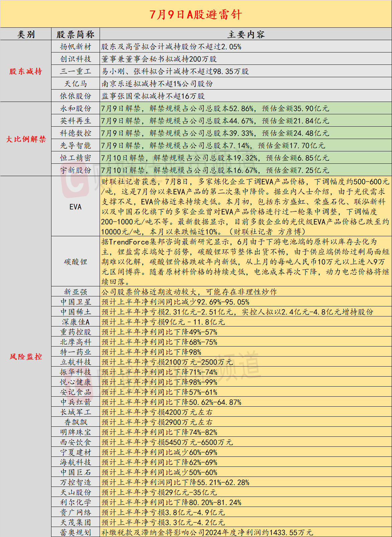The width and height of the screenshot is (392, 537).
Task: Select stock name 宁夏建材
Action: [x=76, y=452]
